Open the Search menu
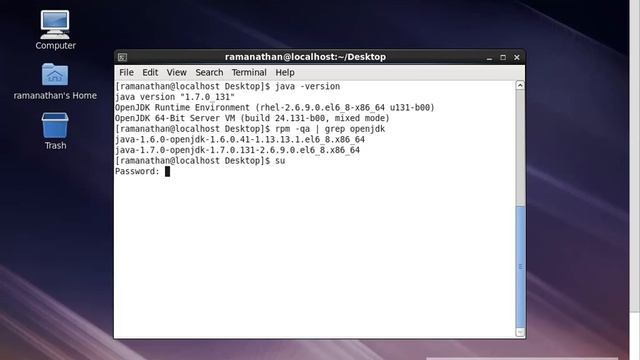This screenshot has height=360, width=640. 209,72
